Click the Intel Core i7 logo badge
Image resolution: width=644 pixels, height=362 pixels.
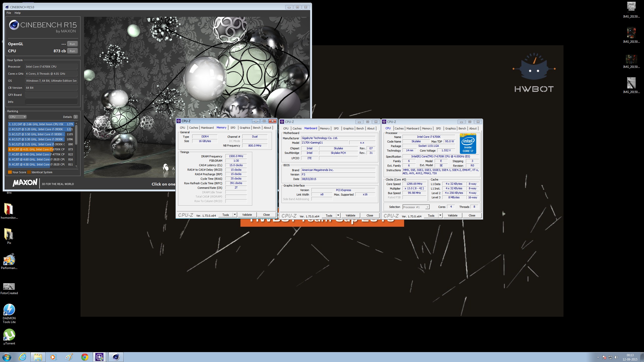(x=468, y=144)
